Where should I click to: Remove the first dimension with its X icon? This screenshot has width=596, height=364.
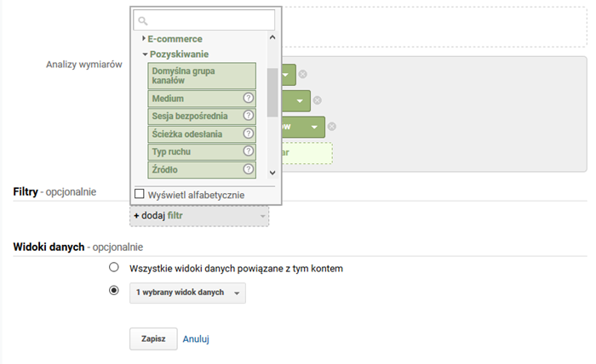[x=303, y=75]
